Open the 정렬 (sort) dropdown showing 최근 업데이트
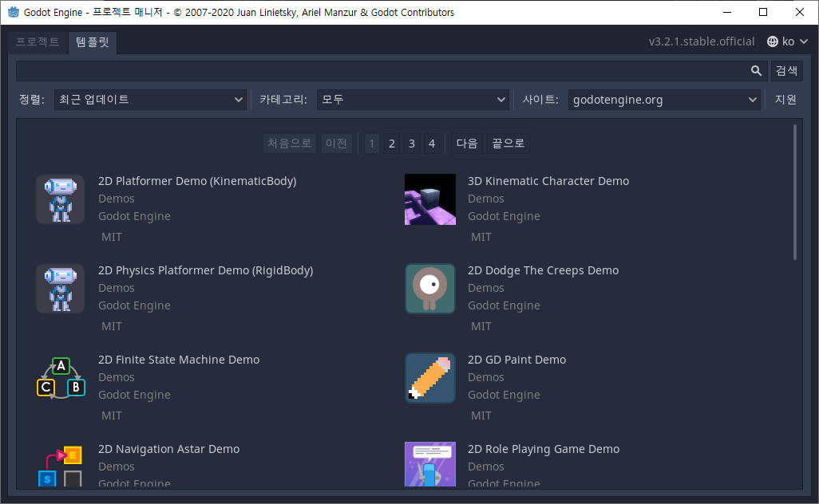Image resolution: width=819 pixels, height=504 pixels. (150, 100)
